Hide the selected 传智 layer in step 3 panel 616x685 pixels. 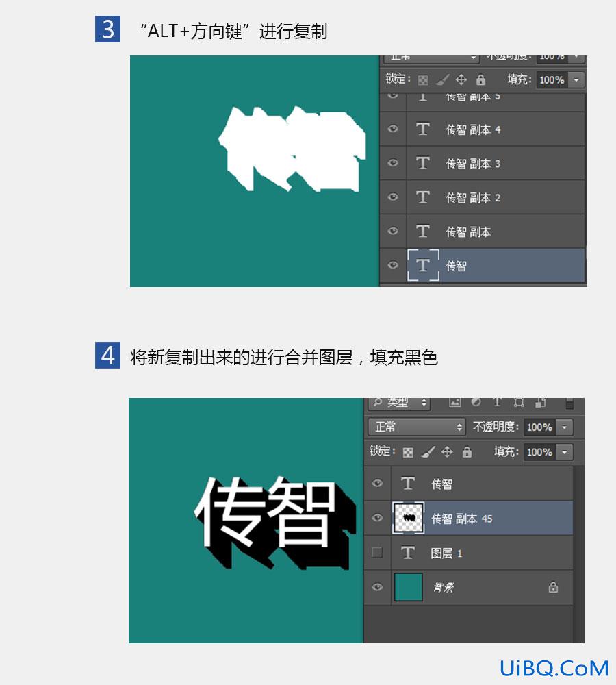393,265
